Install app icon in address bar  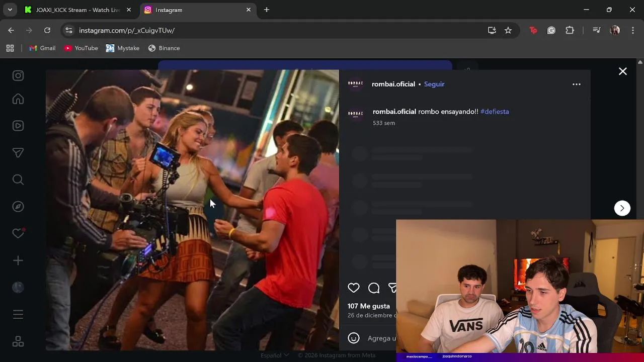492,30
